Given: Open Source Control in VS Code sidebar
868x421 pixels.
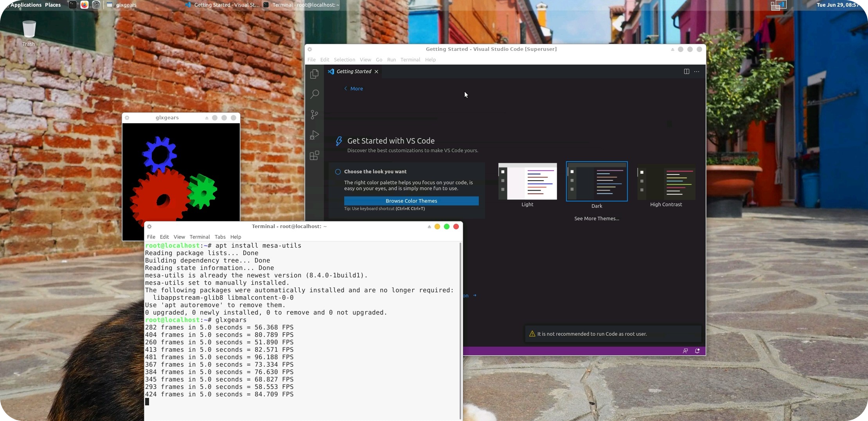Looking at the screenshot, I should tap(314, 114).
